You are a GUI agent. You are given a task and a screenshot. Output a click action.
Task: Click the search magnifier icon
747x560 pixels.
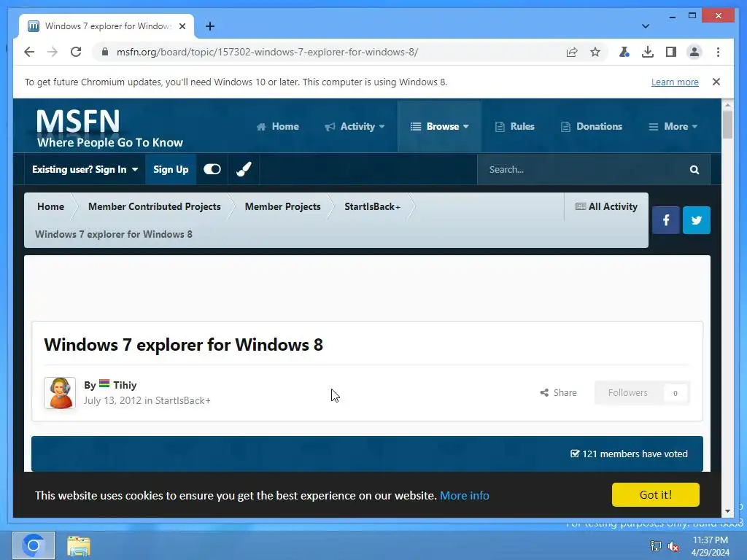(x=694, y=169)
